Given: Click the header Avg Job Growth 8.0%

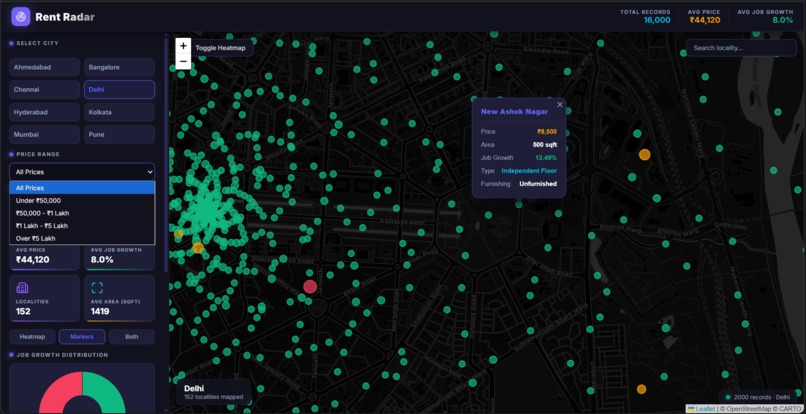Looking at the screenshot, I should (x=783, y=20).
